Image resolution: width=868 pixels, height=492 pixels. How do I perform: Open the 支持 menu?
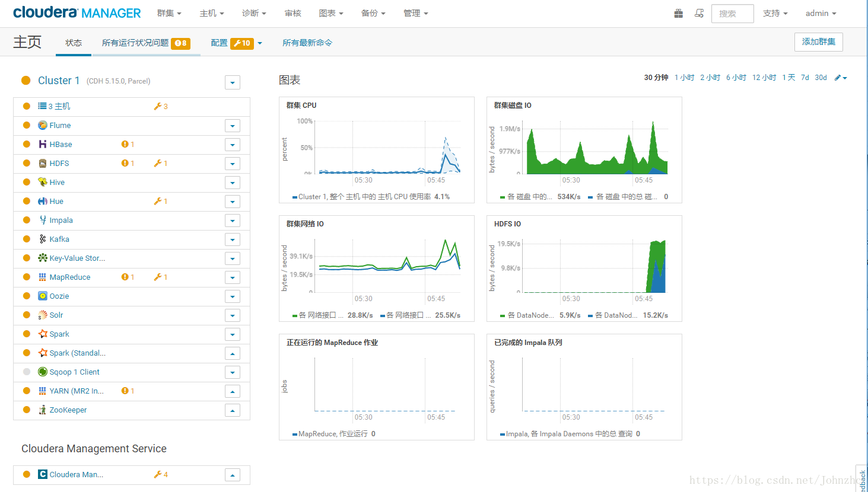pyautogui.click(x=775, y=13)
